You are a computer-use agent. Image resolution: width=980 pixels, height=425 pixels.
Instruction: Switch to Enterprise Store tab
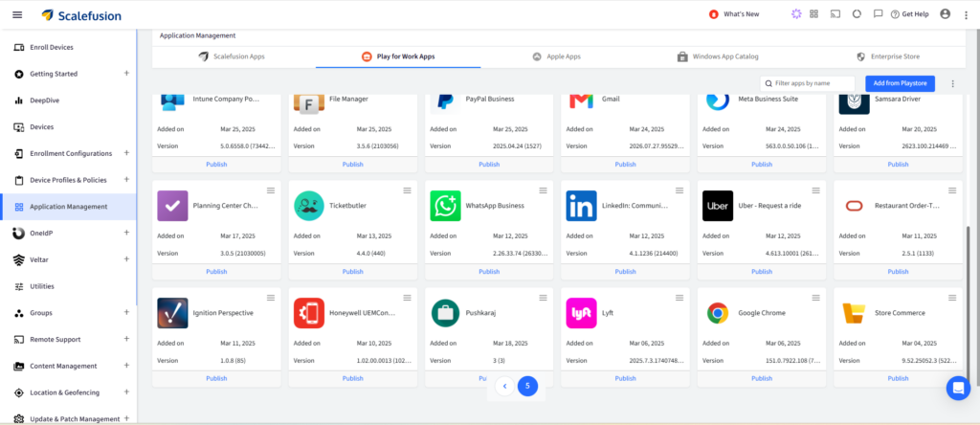(887, 56)
